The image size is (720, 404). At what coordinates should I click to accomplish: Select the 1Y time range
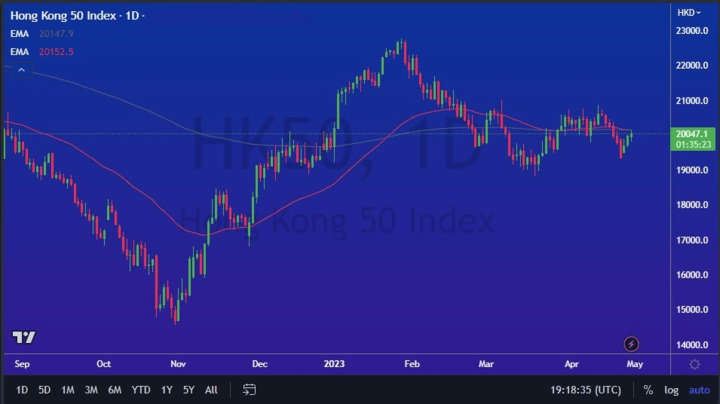[x=167, y=390]
